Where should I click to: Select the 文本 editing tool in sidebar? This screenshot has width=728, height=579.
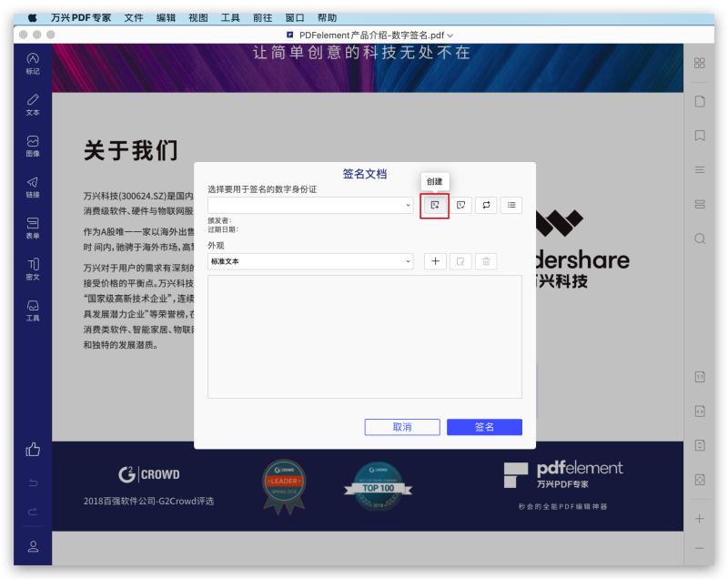click(x=33, y=105)
